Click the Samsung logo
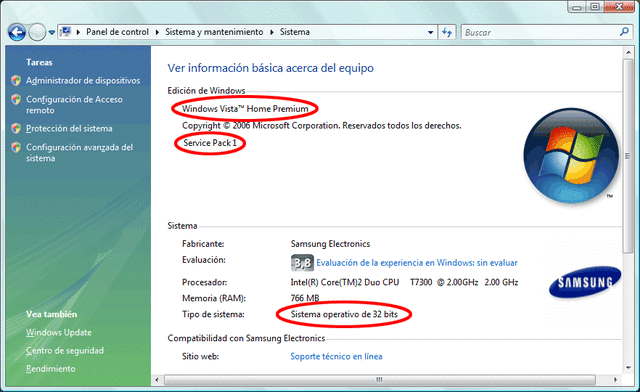The height and width of the screenshot is (392, 640). coord(585,282)
